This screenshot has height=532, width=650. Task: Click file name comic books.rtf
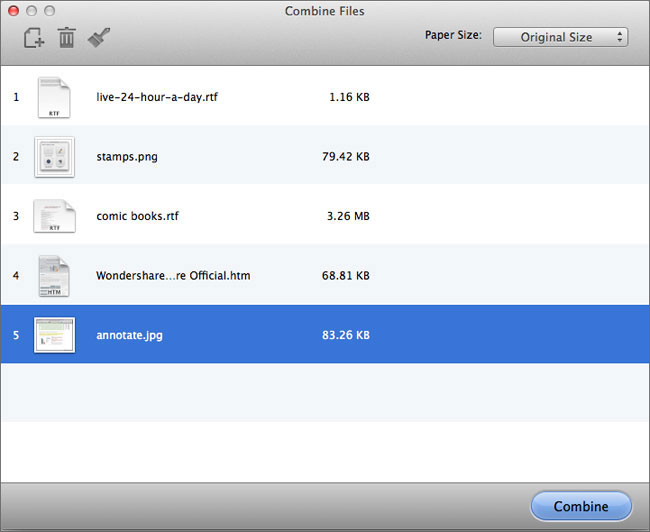pos(137,216)
